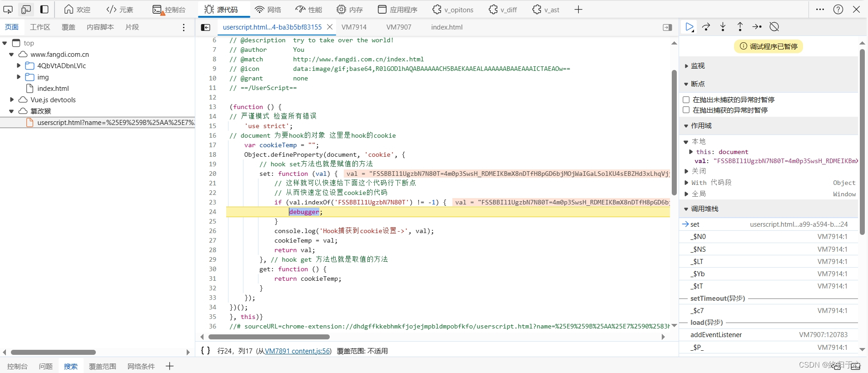
Task: Open the v_diff extension tab
Action: click(503, 9)
